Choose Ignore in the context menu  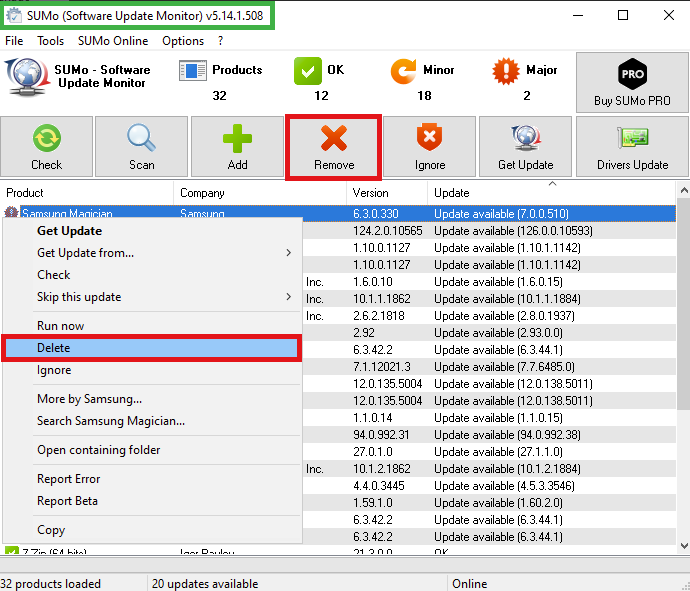pyautogui.click(x=151, y=370)
